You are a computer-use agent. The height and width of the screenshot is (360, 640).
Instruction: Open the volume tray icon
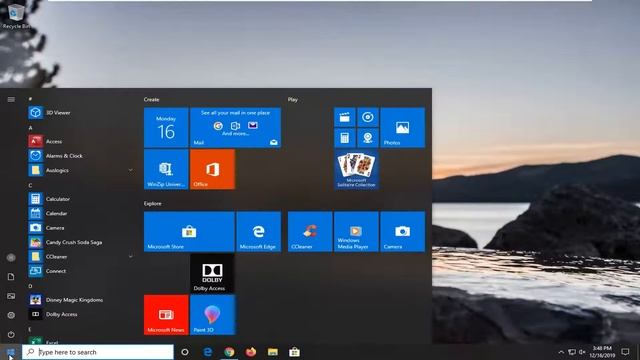[582, 352]
